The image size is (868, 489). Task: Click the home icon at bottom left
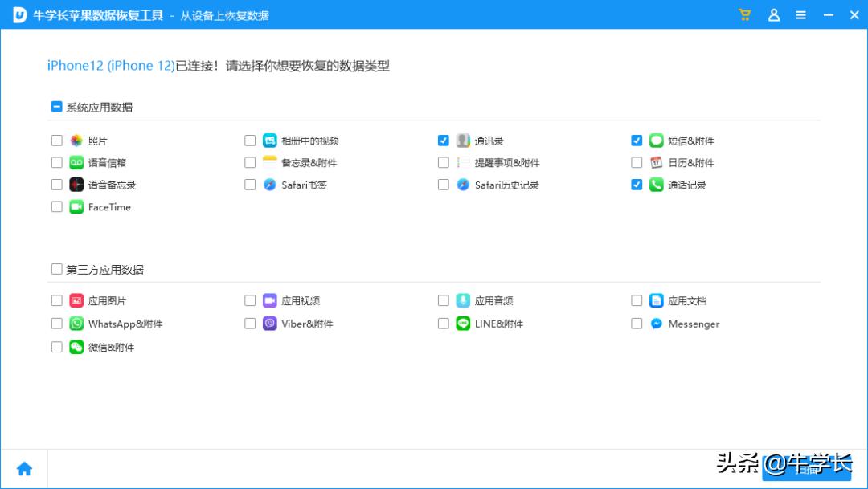(25, 467)
